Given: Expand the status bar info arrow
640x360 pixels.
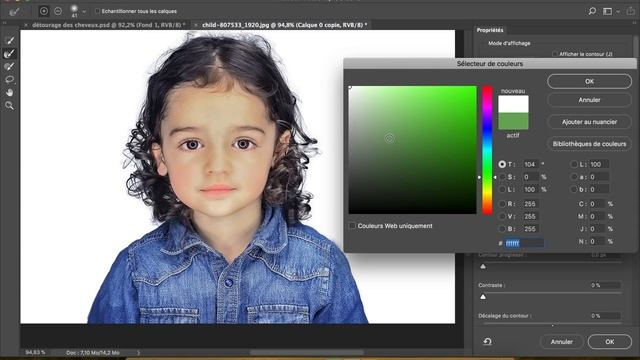Looking at the screenshot, I should (138, 352).
